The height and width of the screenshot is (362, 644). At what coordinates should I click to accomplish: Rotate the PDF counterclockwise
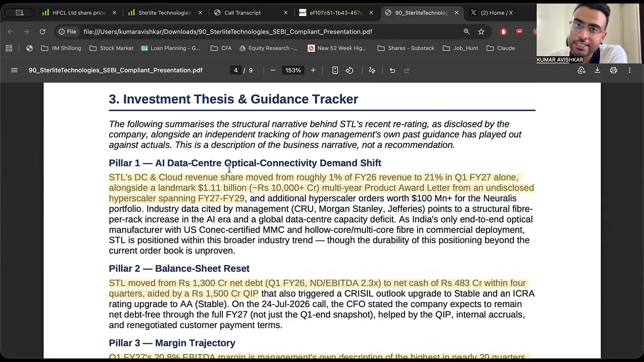pyautogui.click(x=349, y=70)
